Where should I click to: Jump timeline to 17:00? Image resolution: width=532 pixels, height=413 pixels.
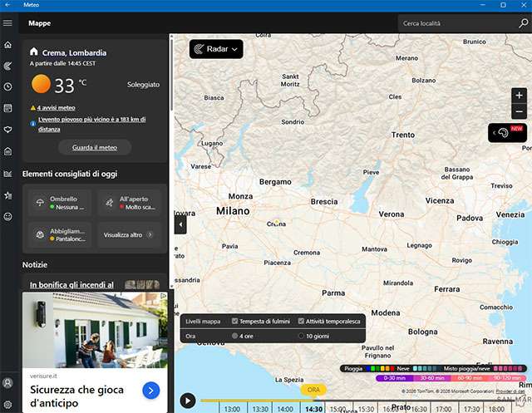coord(444,409)
